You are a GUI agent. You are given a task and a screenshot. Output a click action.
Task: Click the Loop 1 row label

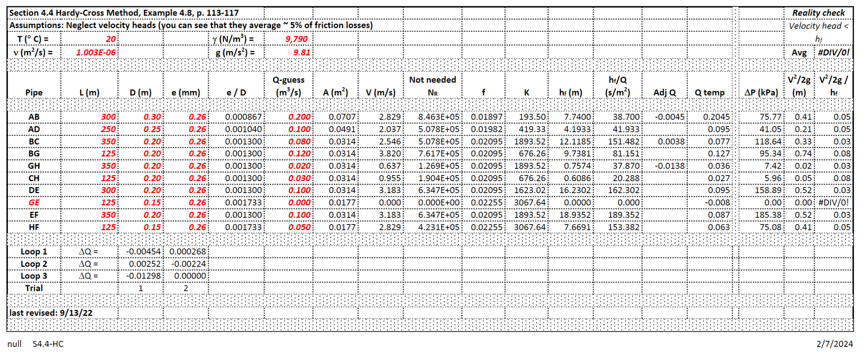click(x=34, y=252)
